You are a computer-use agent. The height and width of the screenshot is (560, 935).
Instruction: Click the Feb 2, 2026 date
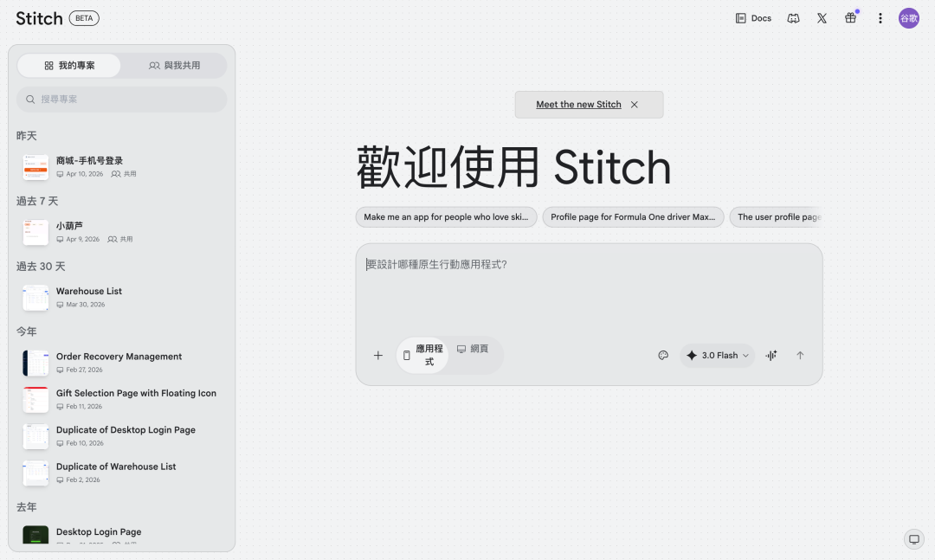click(83, 480)
